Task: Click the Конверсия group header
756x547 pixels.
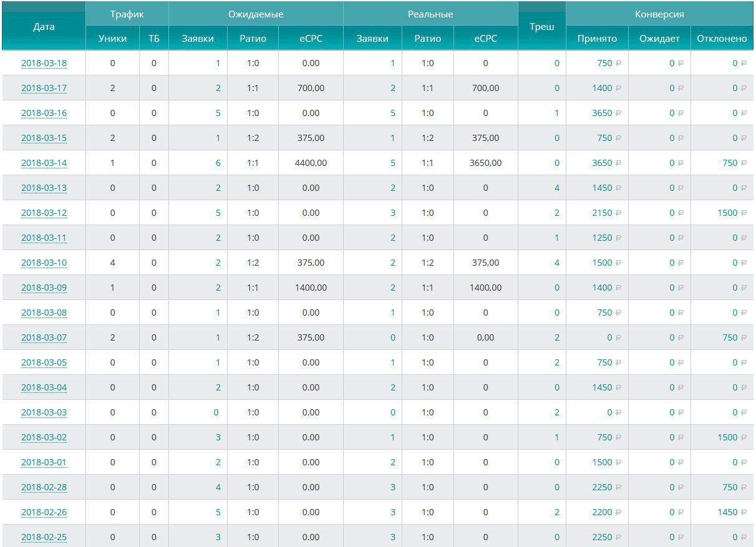Action: pyautogui.click(x=659, y=14)
